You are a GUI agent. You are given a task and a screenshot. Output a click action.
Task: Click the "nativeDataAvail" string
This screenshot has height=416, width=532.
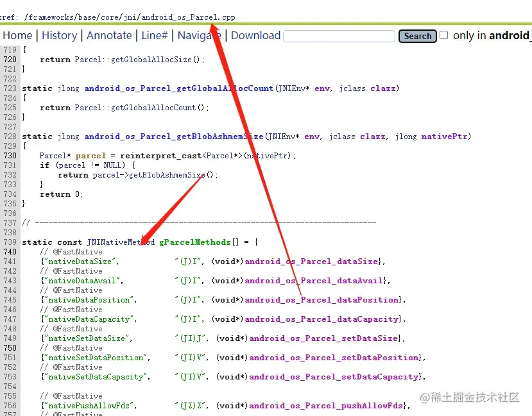point(82,281)
